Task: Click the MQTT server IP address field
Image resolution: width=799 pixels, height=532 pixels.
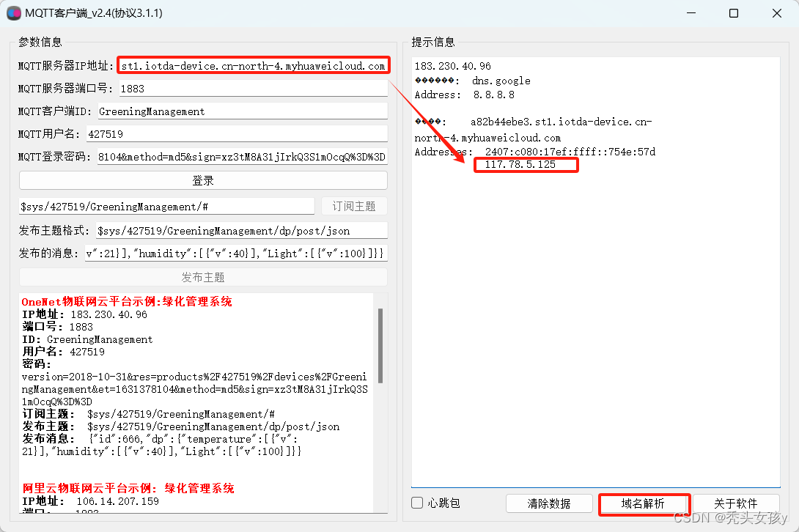Action: (x=253, y=66)
